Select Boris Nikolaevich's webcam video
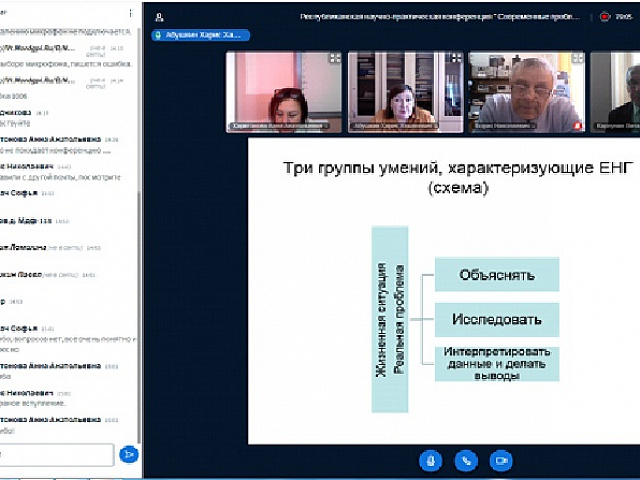 (526, 90)
